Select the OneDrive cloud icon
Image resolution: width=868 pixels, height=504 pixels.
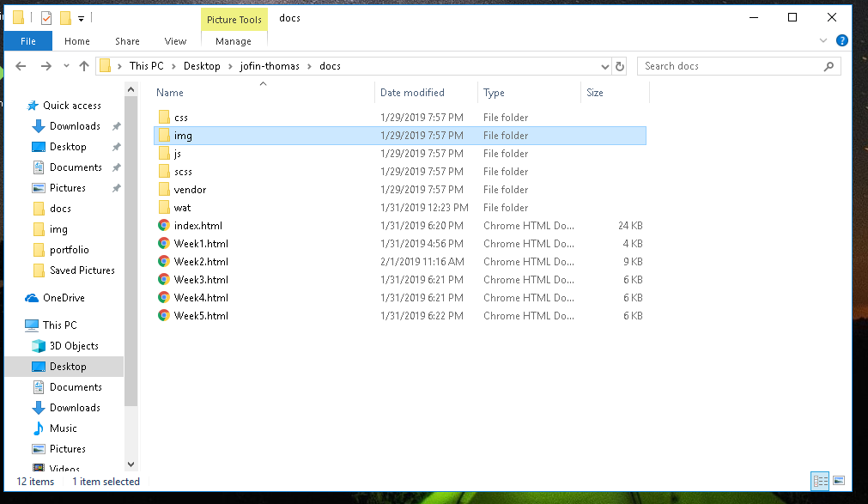pyautogui.click(x=32, y=298)
